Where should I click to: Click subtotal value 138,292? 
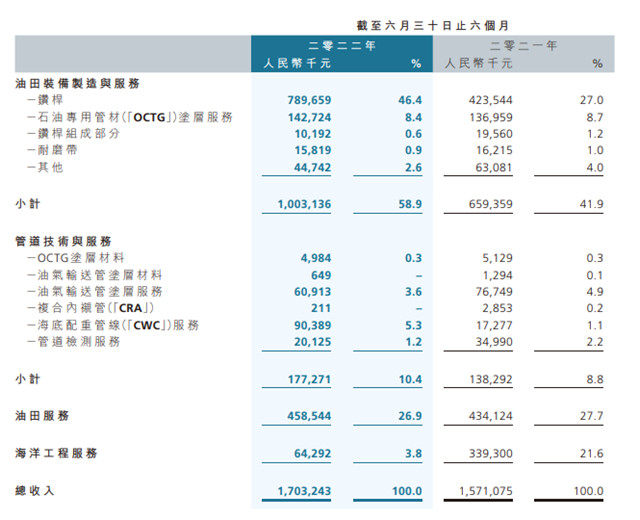491,380
